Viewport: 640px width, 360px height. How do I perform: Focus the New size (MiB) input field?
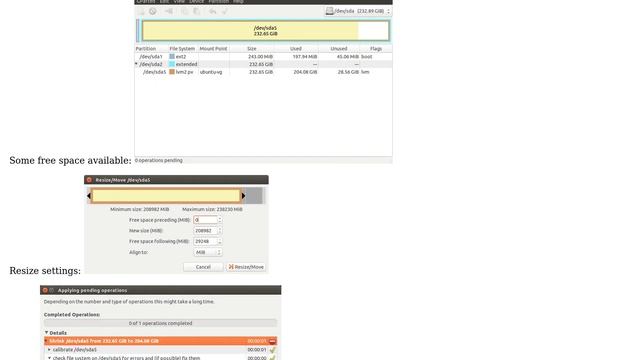pos(205,231)
